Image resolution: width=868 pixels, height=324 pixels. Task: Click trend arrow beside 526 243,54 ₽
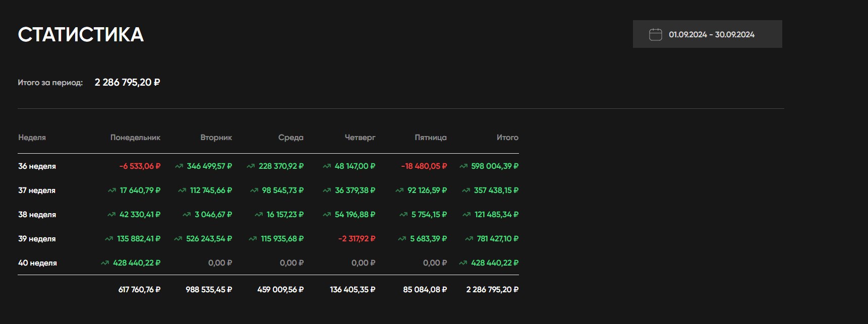[178, 239]
